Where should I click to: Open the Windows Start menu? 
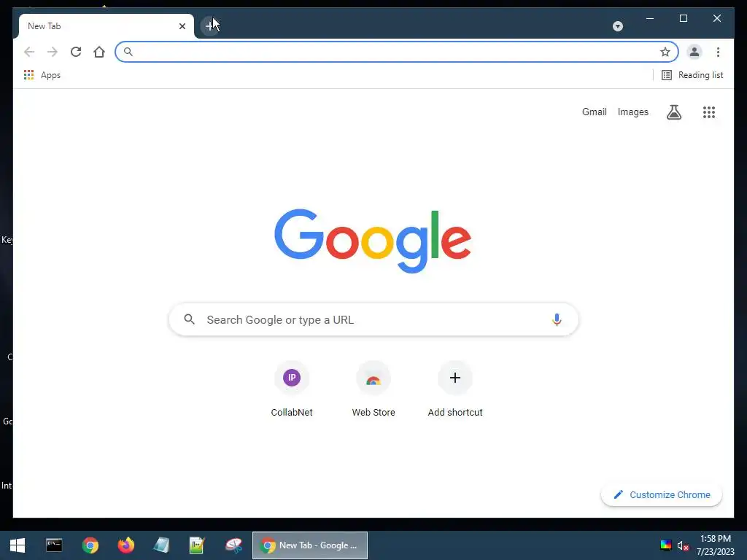coord(18,545)
